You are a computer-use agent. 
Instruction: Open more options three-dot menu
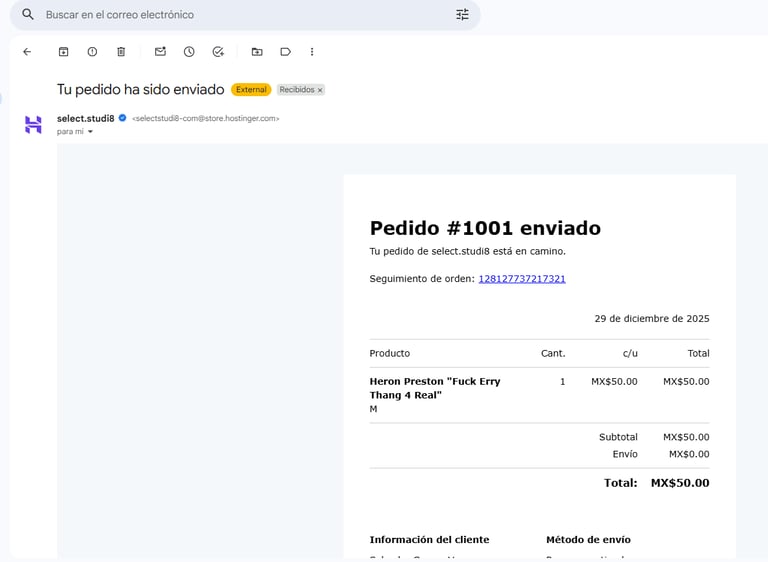point(312,51)
